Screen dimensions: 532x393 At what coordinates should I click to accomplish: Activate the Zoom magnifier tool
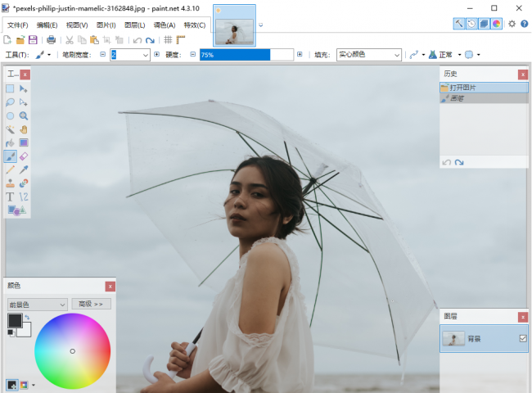point(24,115)
